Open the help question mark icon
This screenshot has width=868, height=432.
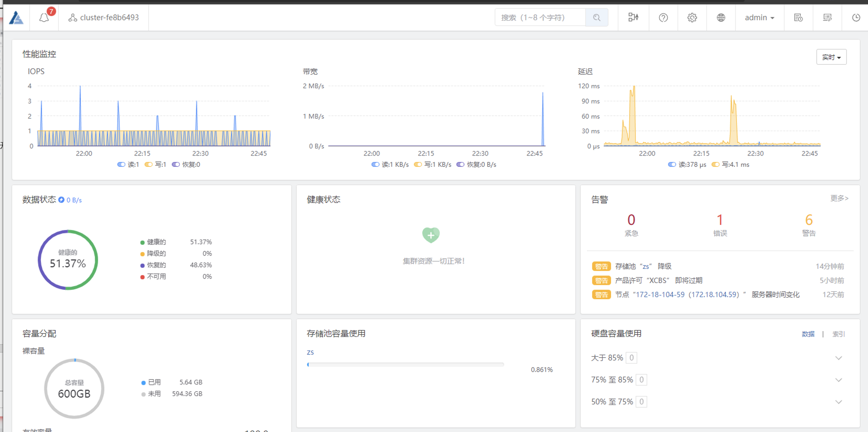pos(663,17)
